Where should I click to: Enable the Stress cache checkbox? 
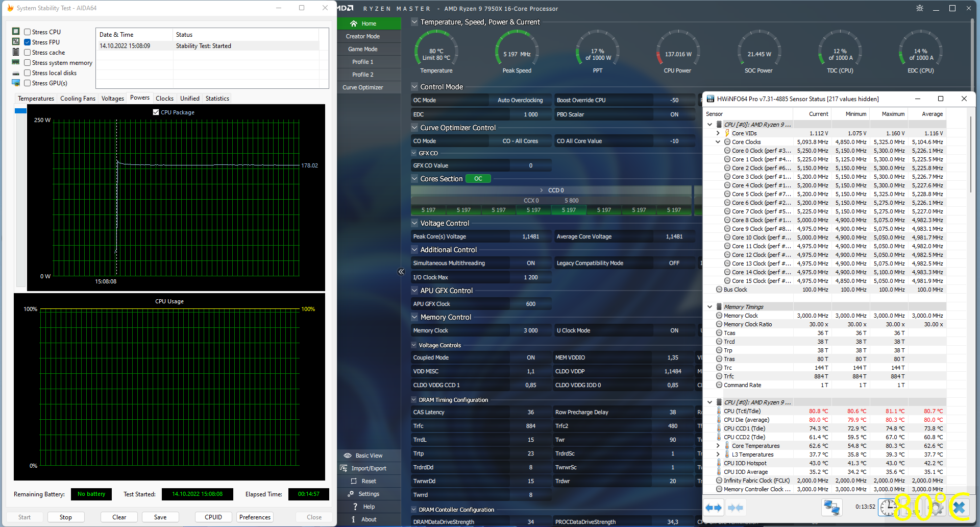[28, 52]
